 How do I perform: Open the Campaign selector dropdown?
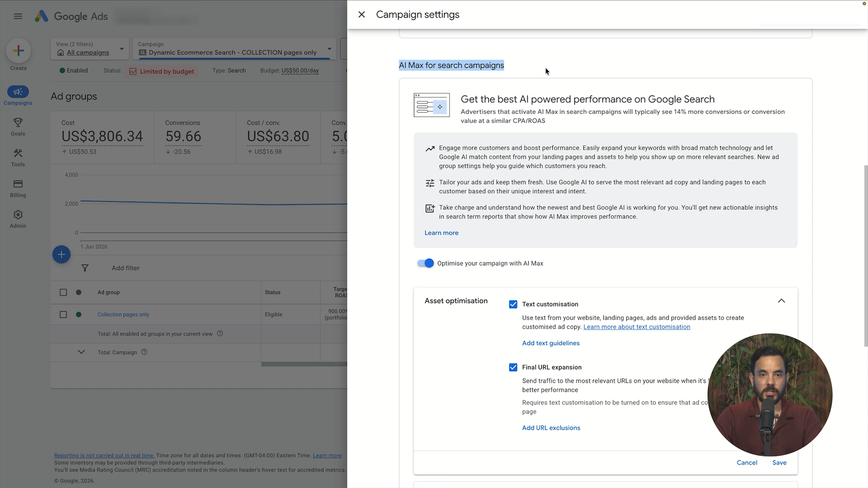pyautogui.click(x=234, y=49)
